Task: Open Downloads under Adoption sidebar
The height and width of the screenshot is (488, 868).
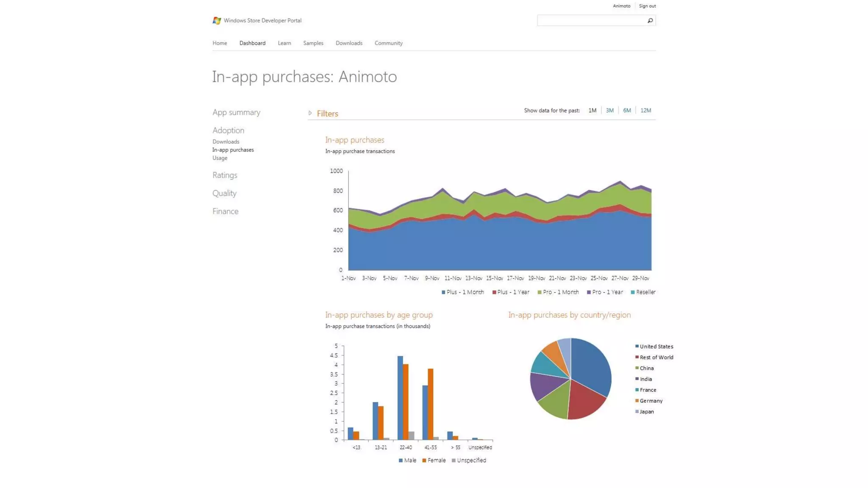Action: [225, 142]
